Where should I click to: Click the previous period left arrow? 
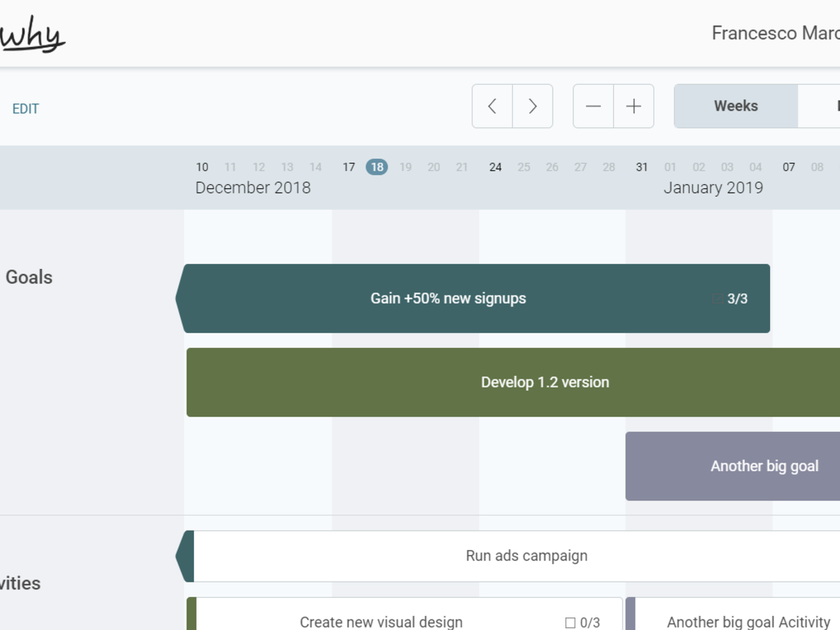pos(492,106)
